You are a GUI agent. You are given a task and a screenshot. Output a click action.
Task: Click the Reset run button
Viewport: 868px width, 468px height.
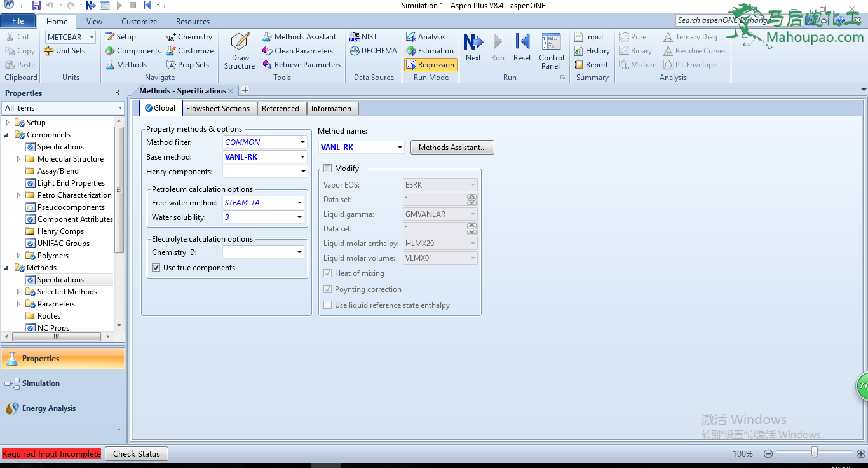[x=522, y=48]
